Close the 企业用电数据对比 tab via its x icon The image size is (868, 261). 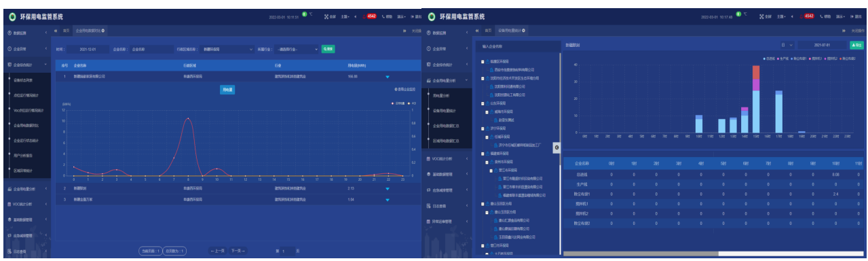click(102, 31)
